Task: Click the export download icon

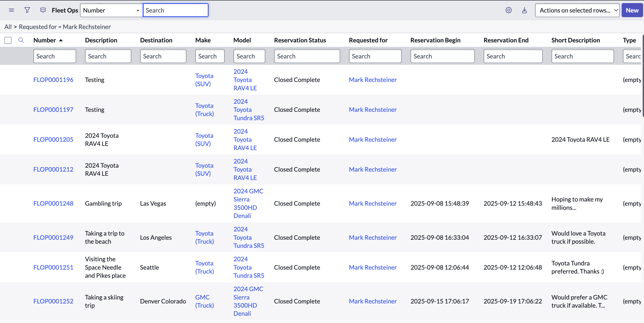Action: click(524, 10)
